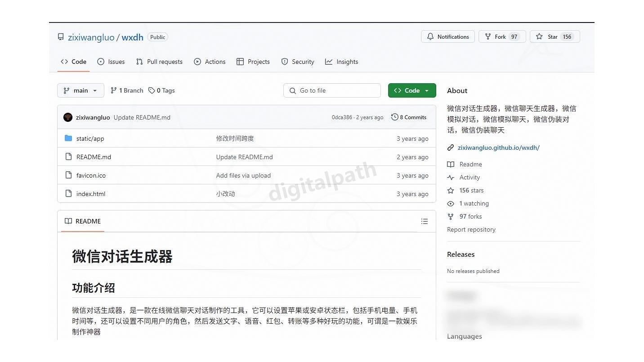The image size is (644, 362).
Task: Click the folder icon next to static/app
Action: (x=68, y=139)
